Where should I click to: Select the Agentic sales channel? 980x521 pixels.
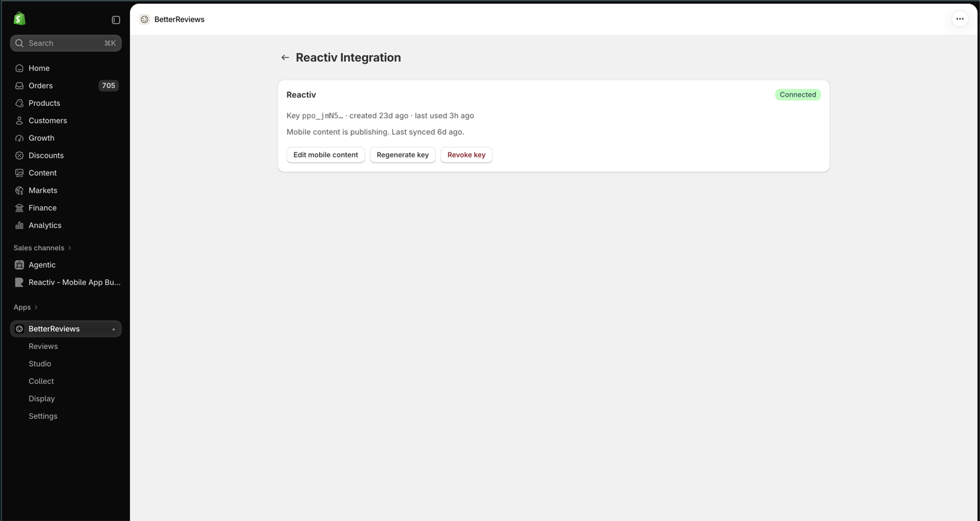coord(66,265)
